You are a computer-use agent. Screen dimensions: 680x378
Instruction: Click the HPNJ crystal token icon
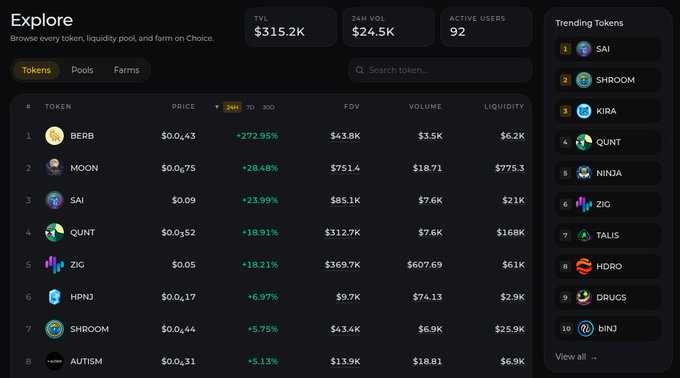point(54,297)
